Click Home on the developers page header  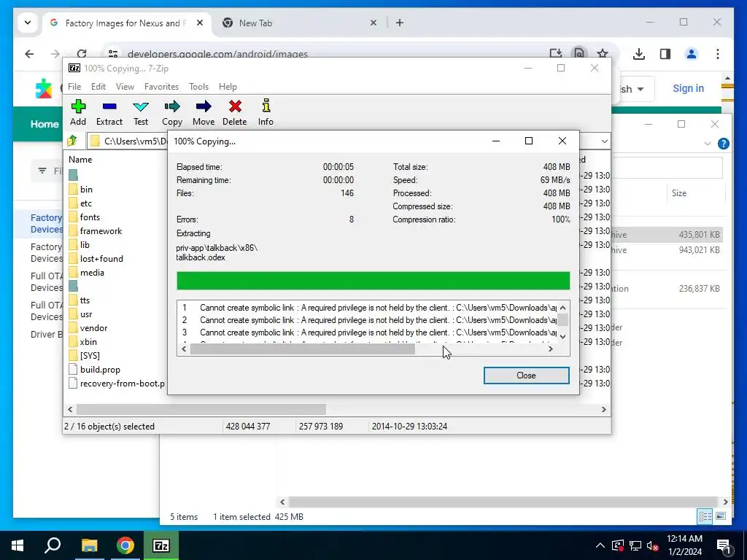pos(44,124)
